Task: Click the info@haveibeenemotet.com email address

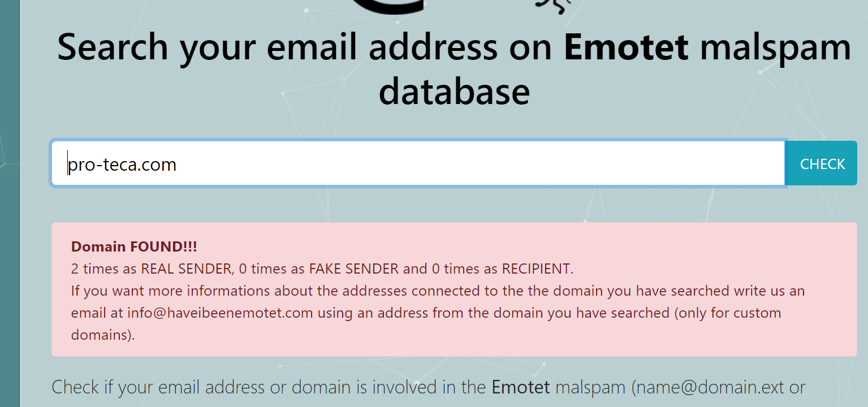Action: (220, 313)
